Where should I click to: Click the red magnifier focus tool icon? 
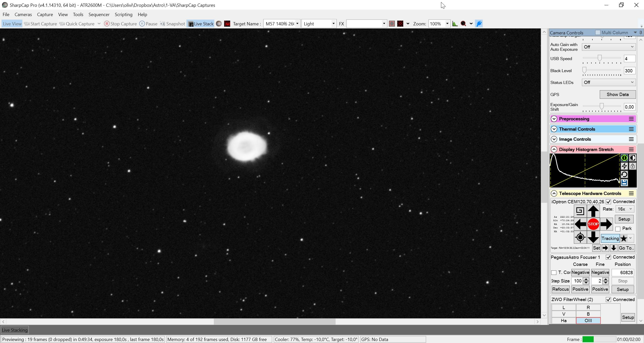click(463, 24)
